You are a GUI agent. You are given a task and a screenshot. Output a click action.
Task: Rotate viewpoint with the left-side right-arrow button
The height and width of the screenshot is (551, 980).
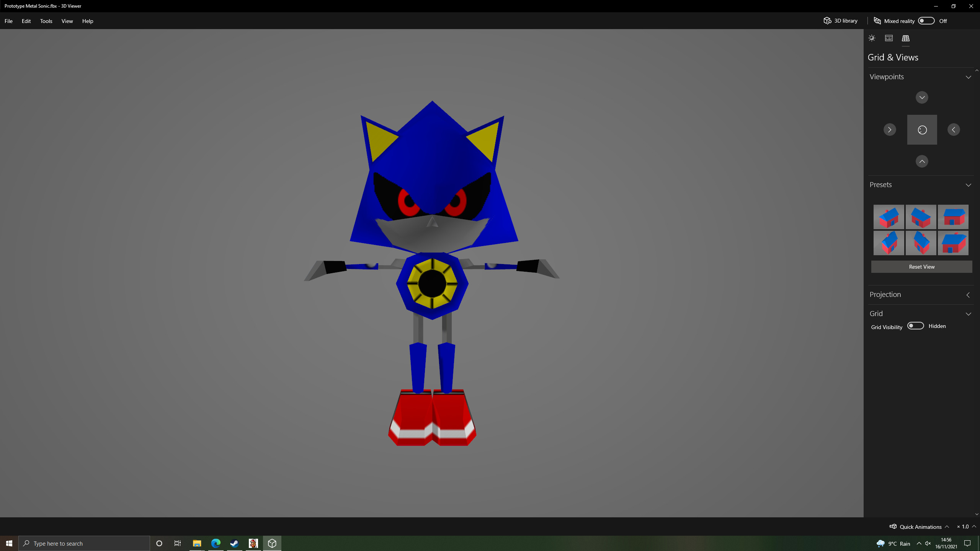pyautogui.click(x=890, y=130)
